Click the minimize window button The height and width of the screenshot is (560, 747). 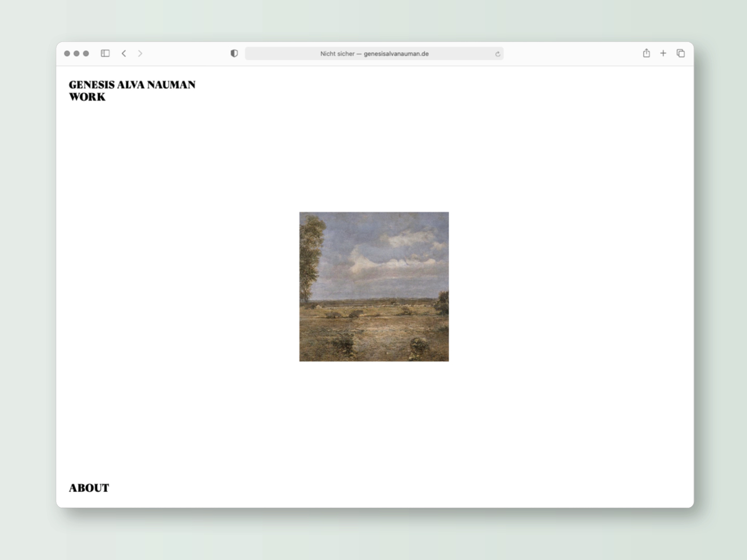76,53
